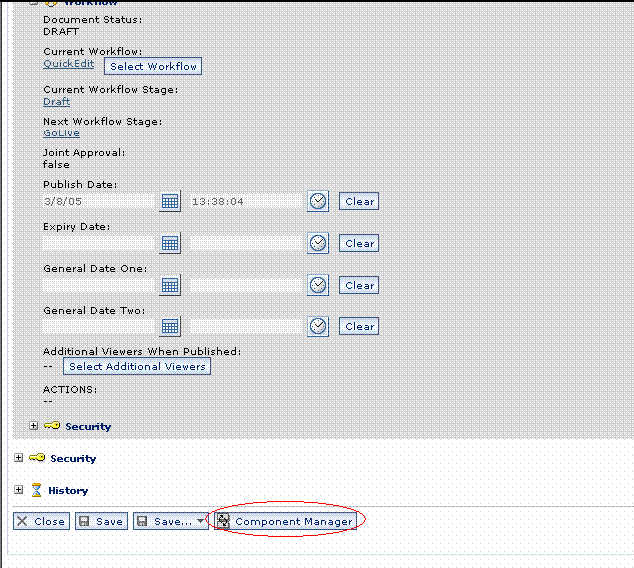
Task: Open the Draft workflow stage link
Action: pos(57,101)
